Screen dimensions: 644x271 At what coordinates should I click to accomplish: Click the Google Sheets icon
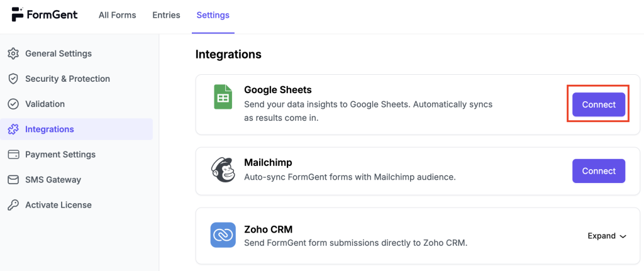[223, 97]
